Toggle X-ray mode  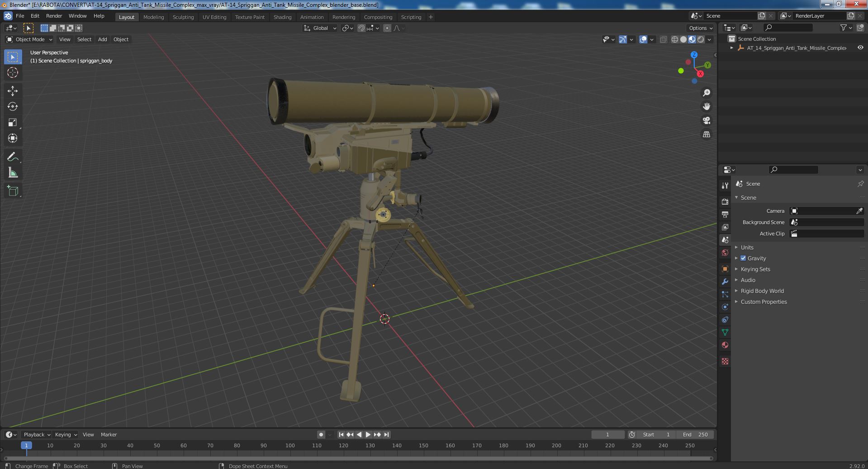click(x=663, y=39)
